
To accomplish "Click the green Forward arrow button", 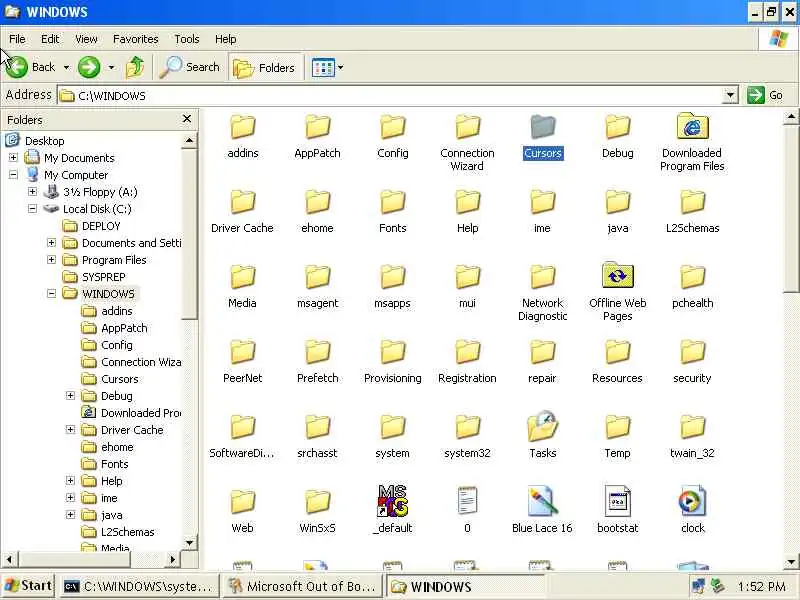I will (x=89, y=67).
